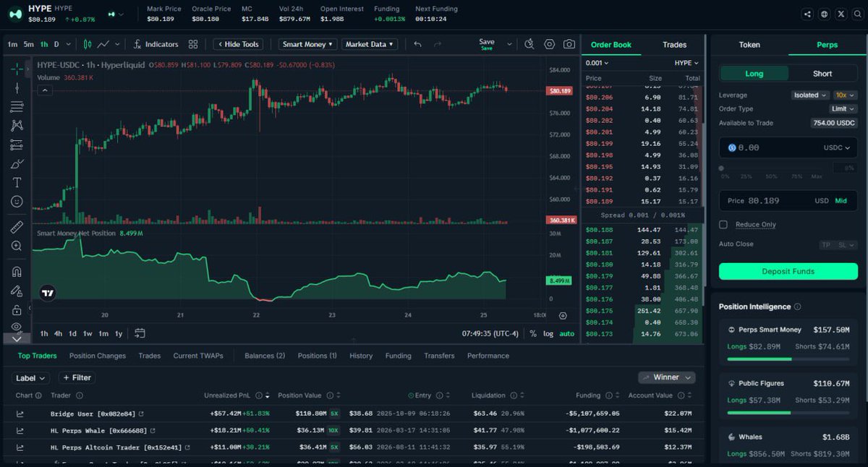Toggle stay-in-drawing-mode pencil lock
The height and width of the screenshot is (467, 868).
click(x=17, y=291)
